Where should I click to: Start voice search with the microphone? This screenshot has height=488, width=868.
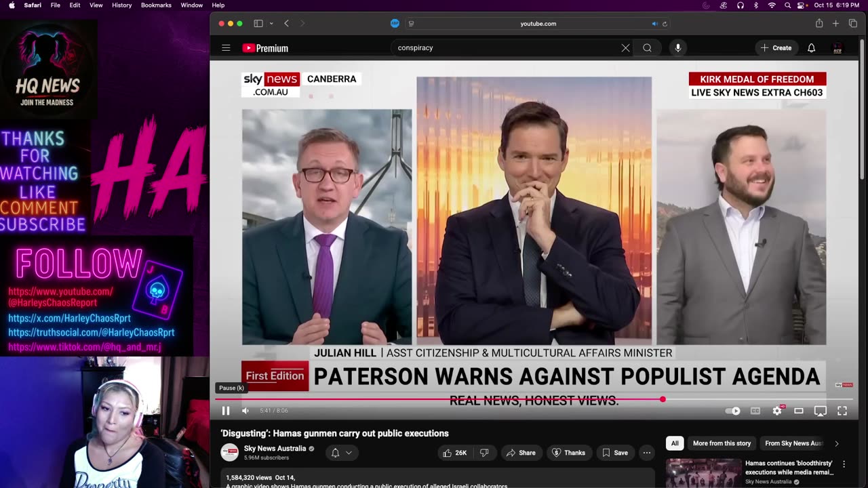(x=677, y=48)
